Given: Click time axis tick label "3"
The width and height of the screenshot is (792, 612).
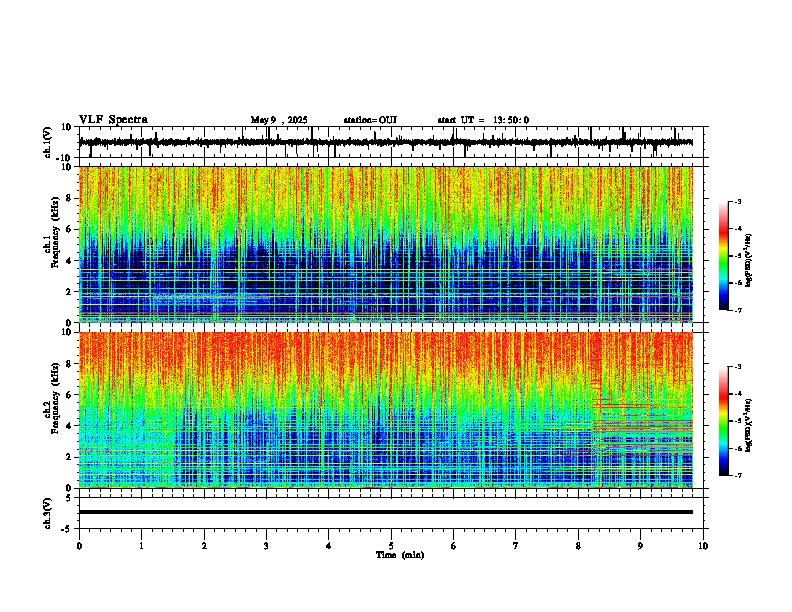Looking at the screenshot, I should [266, 546].
